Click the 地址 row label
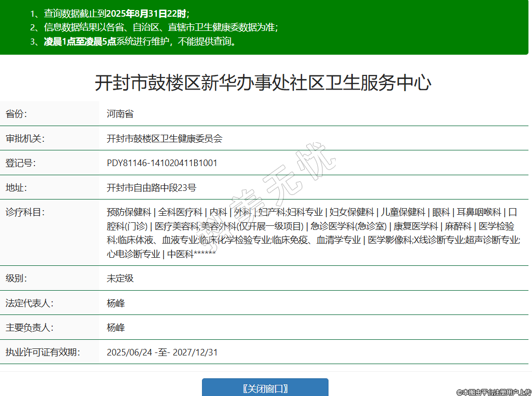Screen dimensions: 532x396 click(16, 188)
